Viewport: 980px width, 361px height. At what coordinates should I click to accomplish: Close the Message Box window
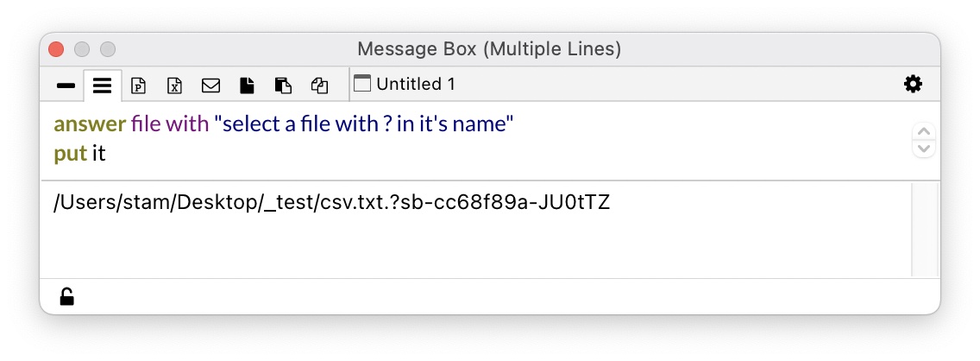[57, 49]
